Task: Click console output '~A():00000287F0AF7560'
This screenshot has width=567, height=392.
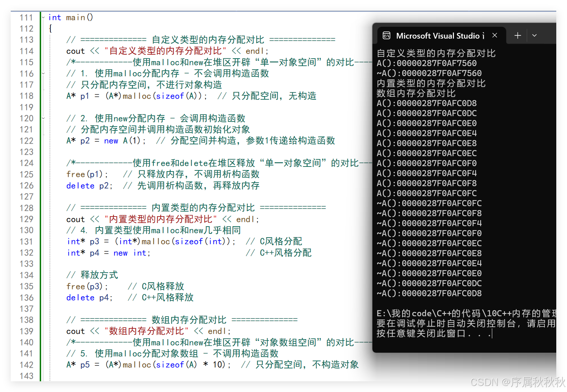Action: coord(429,73)
